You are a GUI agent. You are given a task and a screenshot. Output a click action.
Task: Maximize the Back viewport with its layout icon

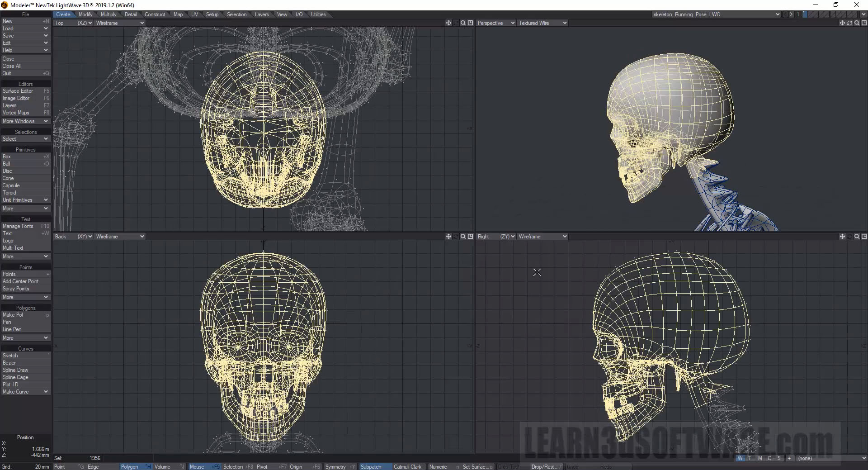point(470,237)
